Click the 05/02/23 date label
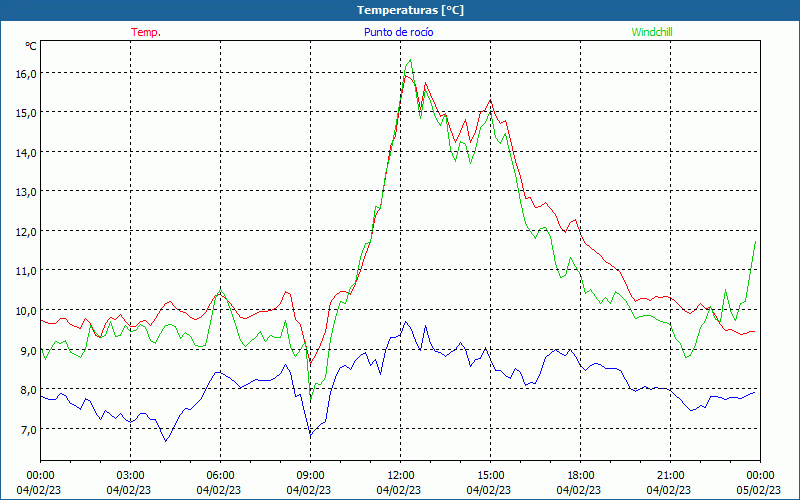This screenshot has width=800, height=500. point(759,490)
